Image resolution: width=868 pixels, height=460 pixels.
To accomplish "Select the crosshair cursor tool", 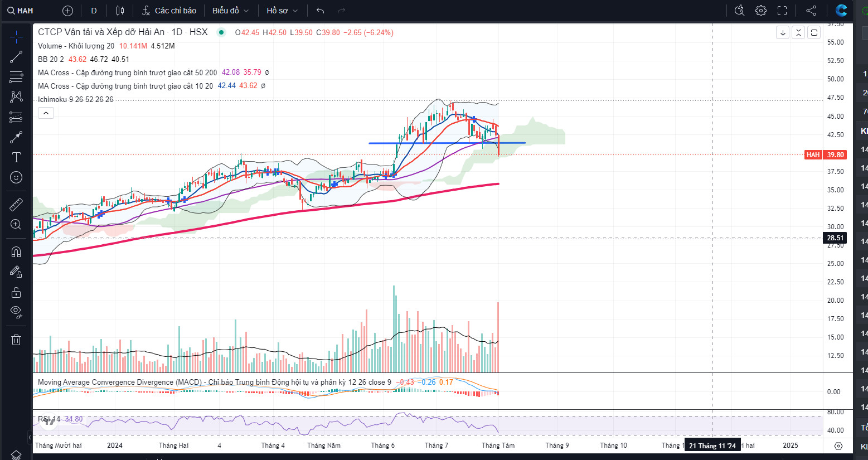I will click(16, 37).
